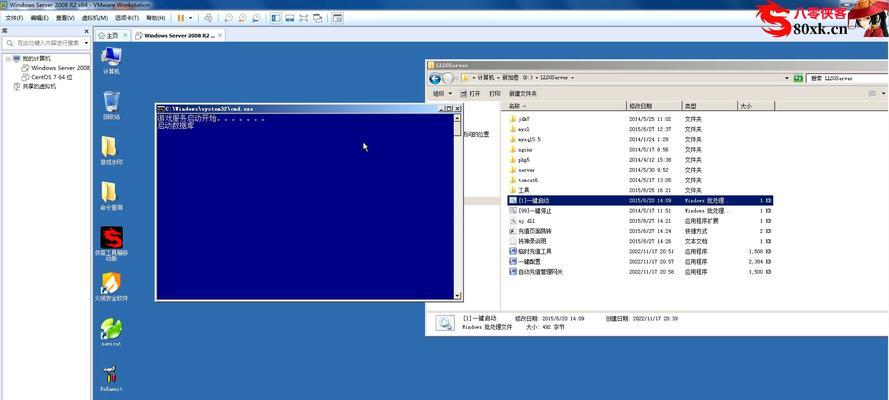Click the green refresh button in Explorer
The width and height of the screenshot is (889, 400).
click(798, 78)
